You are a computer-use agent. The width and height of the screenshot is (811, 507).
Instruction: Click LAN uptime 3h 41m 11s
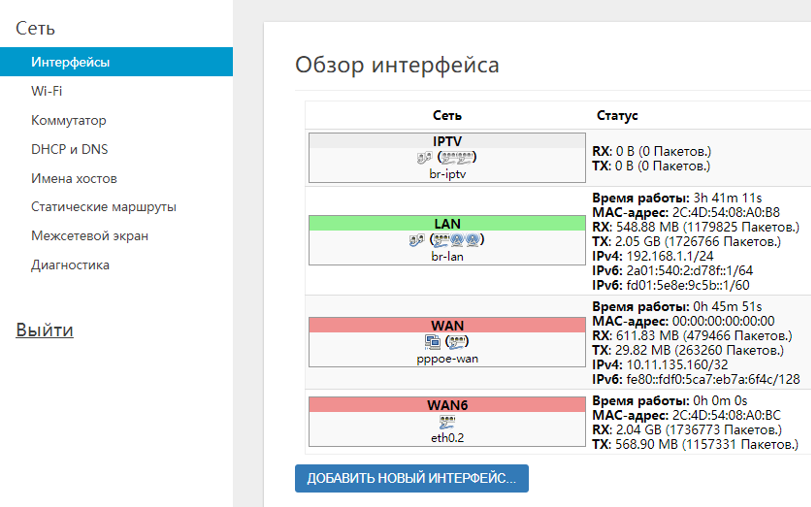click(x=728, y=198)
